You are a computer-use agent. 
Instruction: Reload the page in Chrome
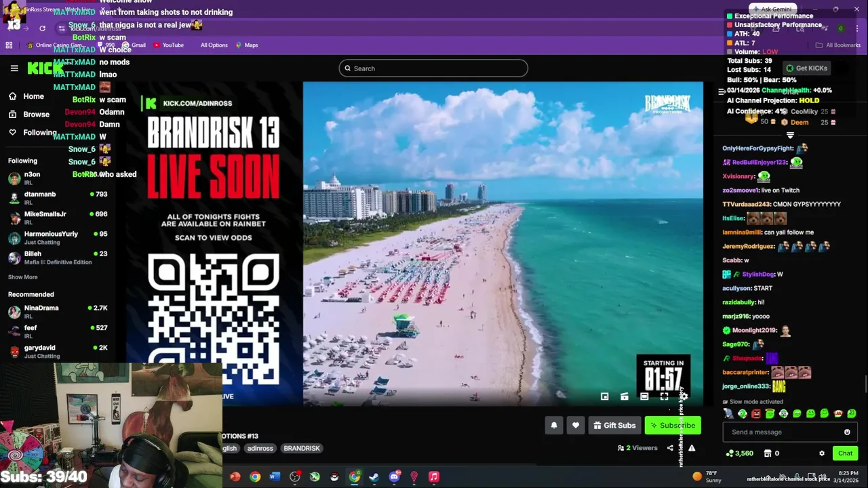[x=42, y=28]
